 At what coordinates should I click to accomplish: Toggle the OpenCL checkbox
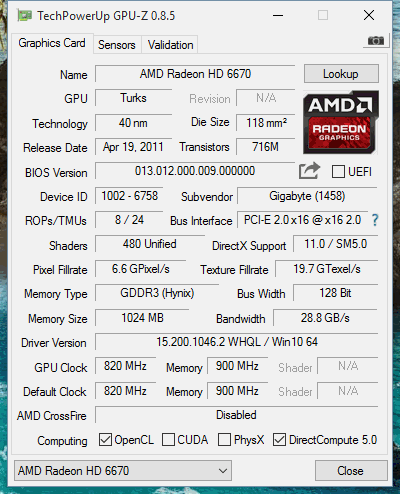pos(105,440)
